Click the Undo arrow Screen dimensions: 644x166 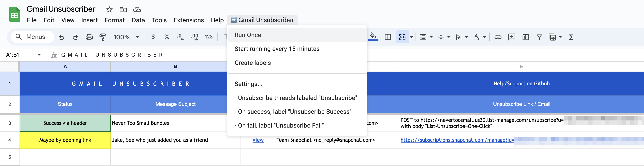tap(62, 37)
